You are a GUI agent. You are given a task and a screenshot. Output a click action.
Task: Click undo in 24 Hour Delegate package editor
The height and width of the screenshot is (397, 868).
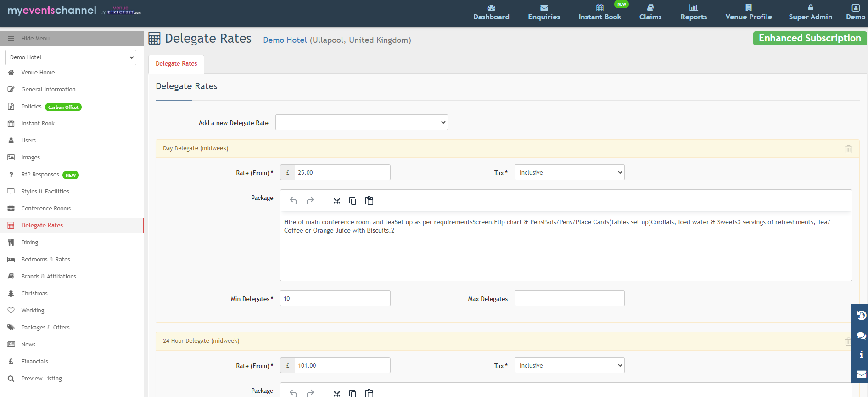293,393
